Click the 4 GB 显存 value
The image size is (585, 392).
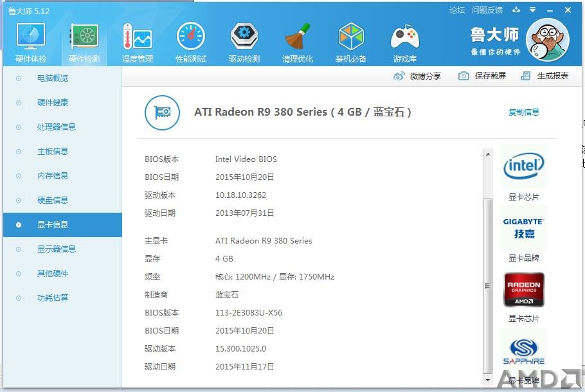(x=224, y=259)
